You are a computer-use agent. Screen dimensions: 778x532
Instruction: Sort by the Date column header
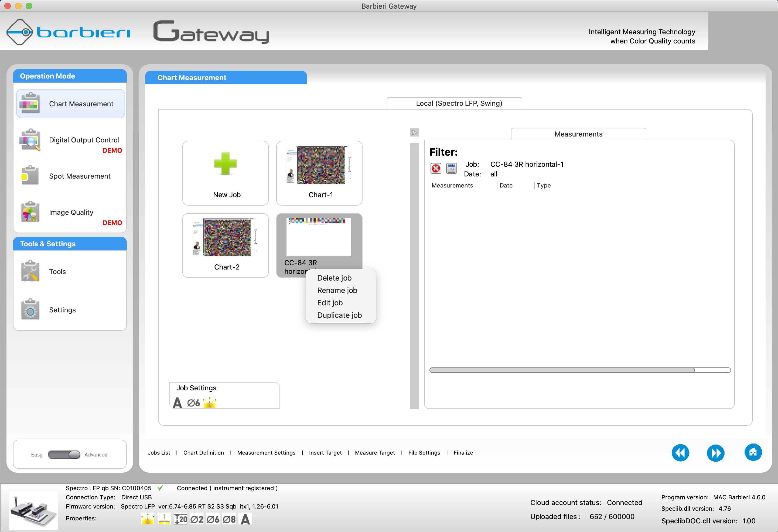tap(506, 186)
